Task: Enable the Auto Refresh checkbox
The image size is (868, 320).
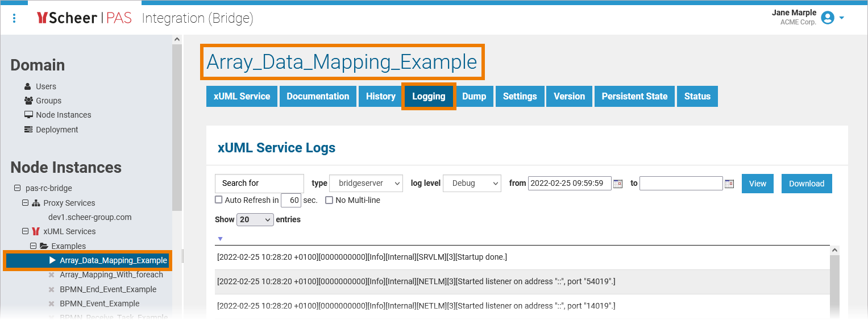Action: point(219,200)
